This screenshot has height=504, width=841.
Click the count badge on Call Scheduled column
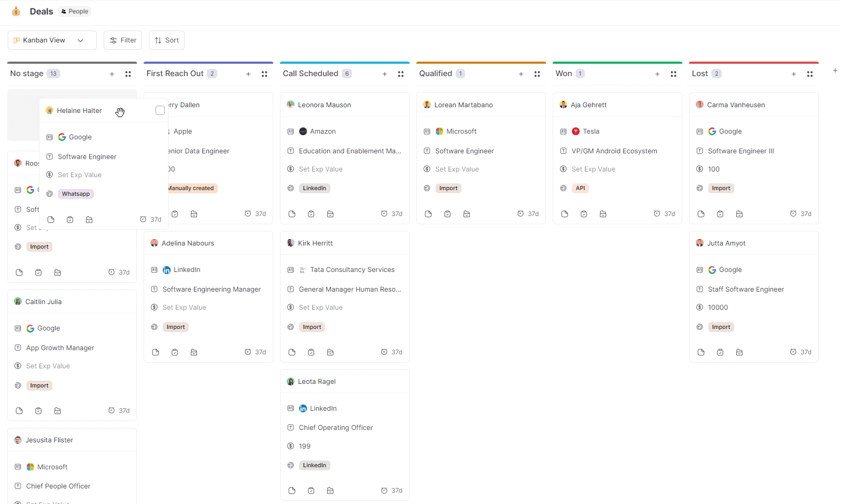coord(346,73)
